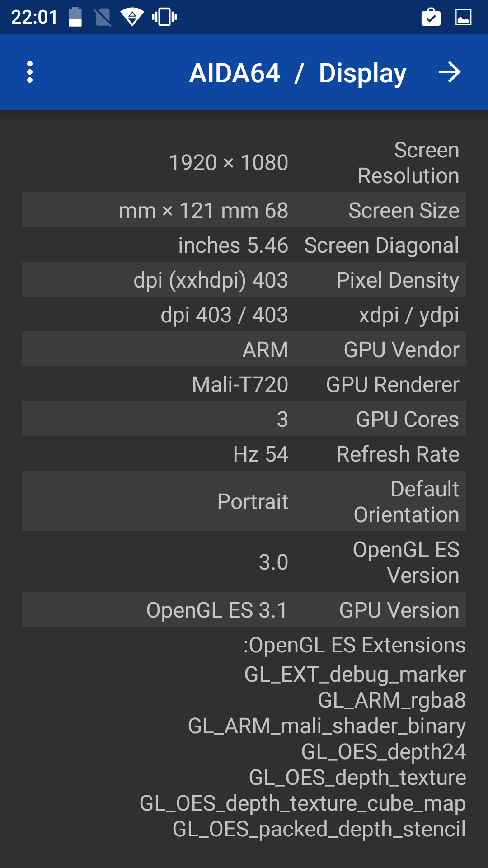
Task: Tap the no-SIM card status icon
Action: pos(103,17)
